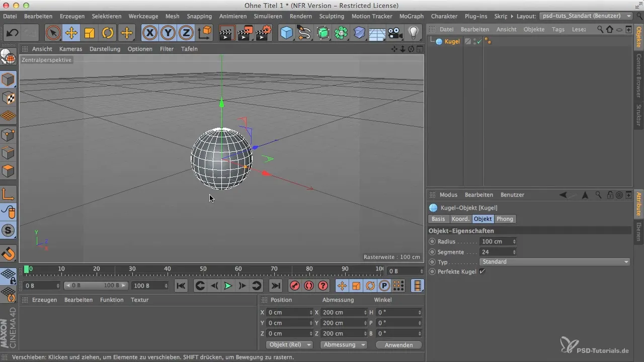The image size is (644, 362).
Task: Click the Make Editable icon
Action: 9,57
